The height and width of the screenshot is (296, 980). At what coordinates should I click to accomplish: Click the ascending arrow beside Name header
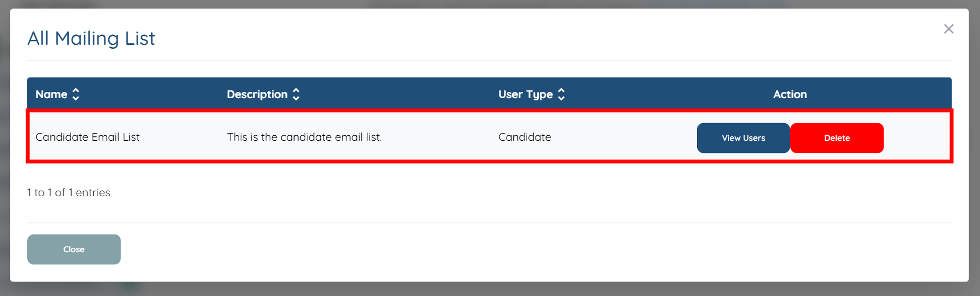[x=76, y=90]
